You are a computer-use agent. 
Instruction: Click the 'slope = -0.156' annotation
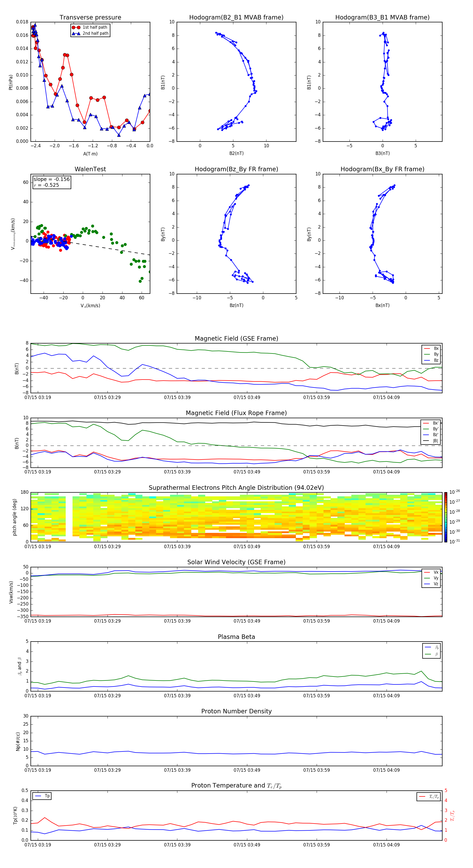pos(52,179)
